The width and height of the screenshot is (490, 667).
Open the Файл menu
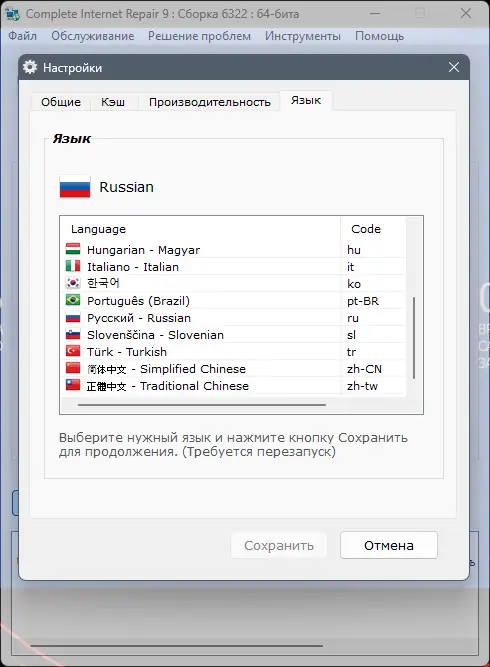click(x=23, y=36)
